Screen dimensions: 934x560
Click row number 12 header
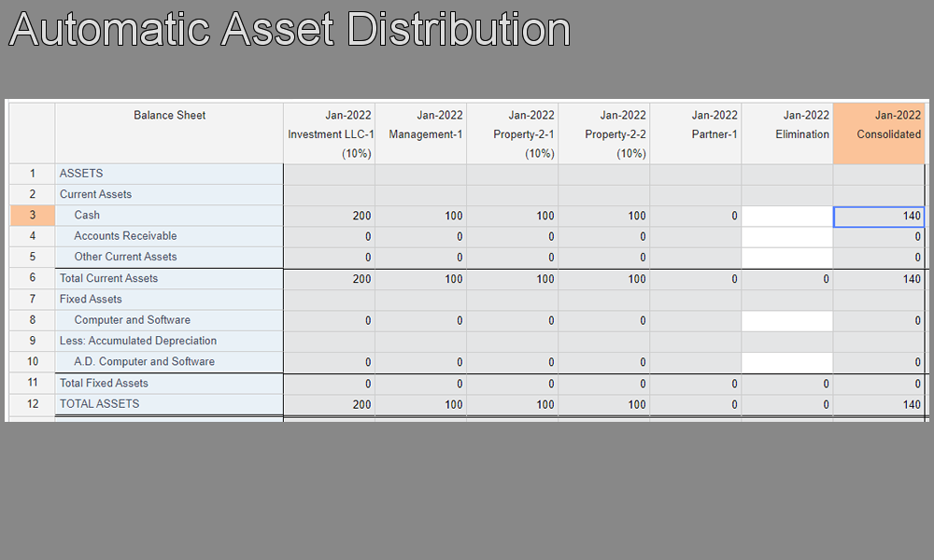[x=32, y=404]
